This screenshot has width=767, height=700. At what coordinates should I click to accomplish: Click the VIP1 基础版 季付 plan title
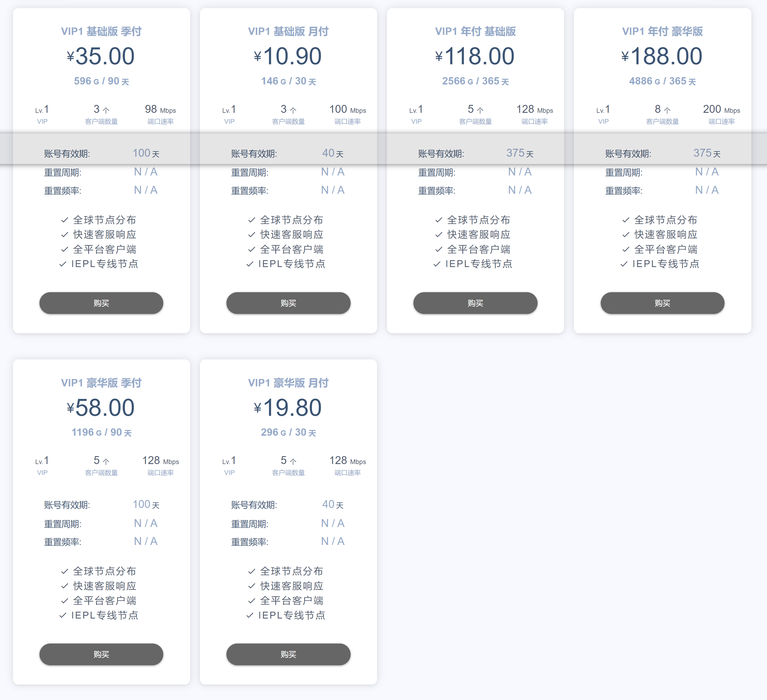point(101,31)
